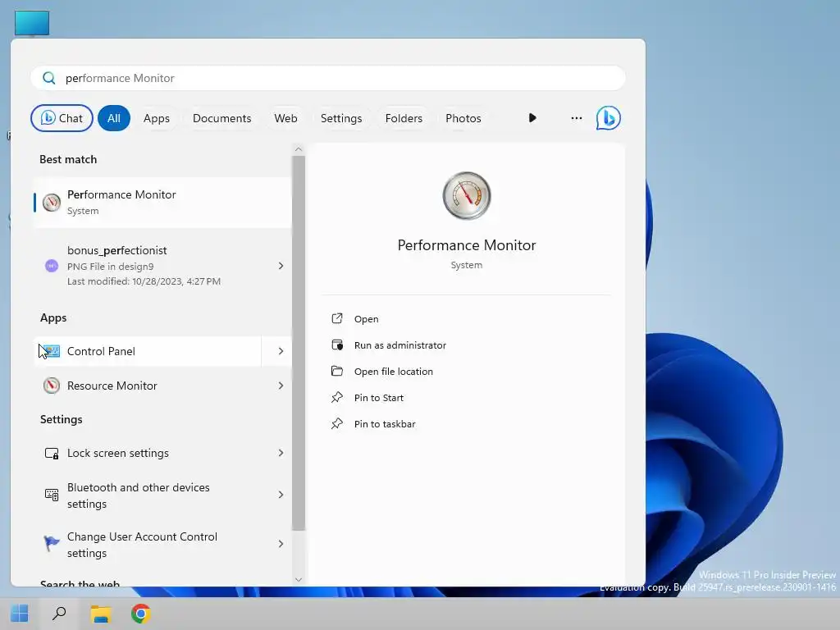Switch to the Apps filter tab
The image size is (840, 630).
157,118
